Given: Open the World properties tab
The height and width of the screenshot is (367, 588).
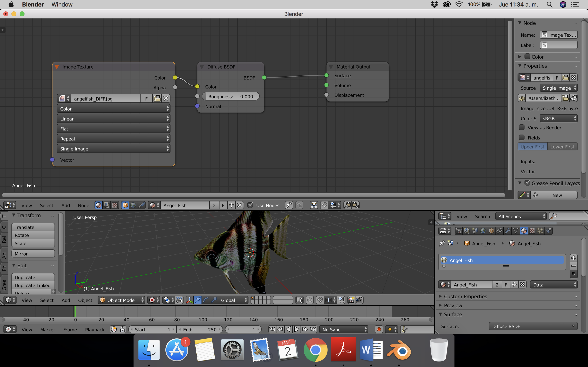Looking at the screenshot, I should click(x=483, y=231).
